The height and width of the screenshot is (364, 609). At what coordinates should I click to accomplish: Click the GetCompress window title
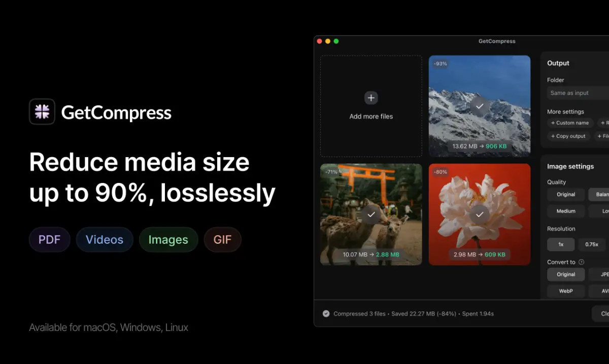pos(497,41)
